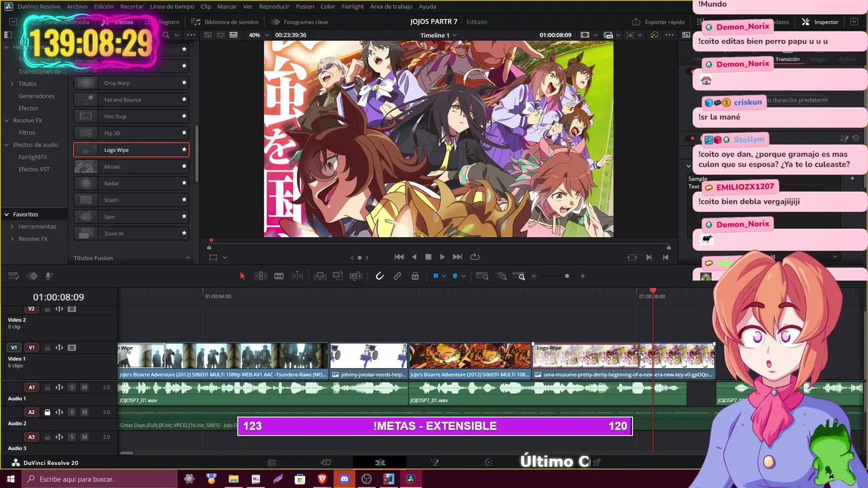Collapse the Resolve FX section
The image size is (868, 488).
7,121
